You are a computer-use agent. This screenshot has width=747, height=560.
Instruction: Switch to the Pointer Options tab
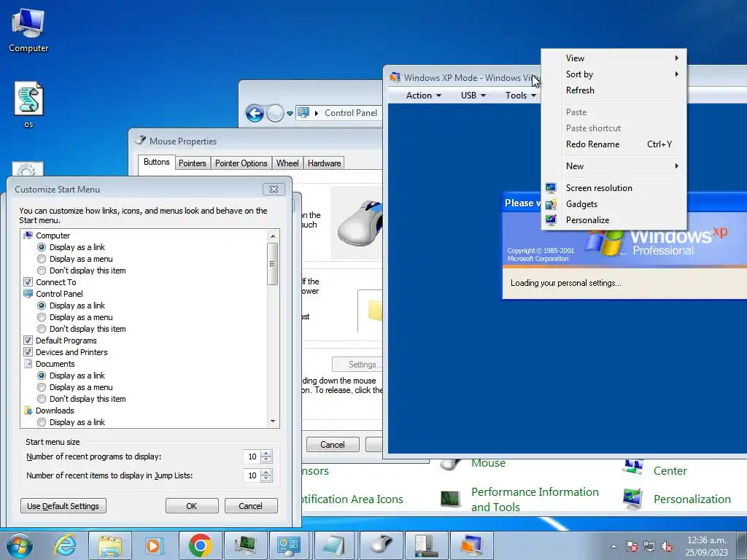(241, 163)
